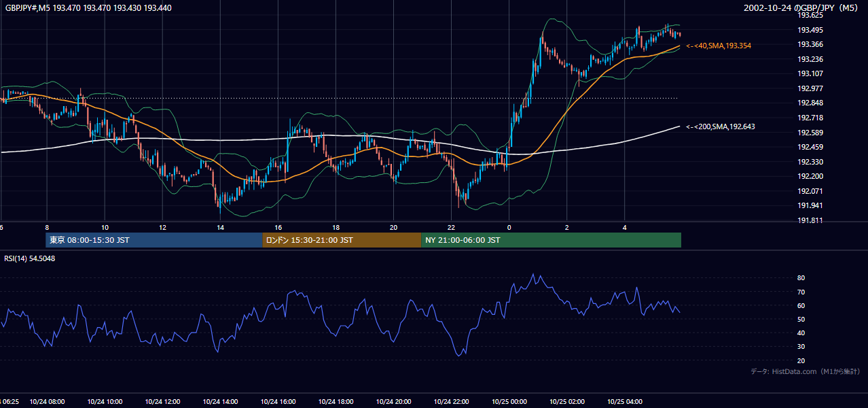Viewport: 868px width, 408px height.
Task: Click RSI scale value 40
Action: [x=801, y=333]
